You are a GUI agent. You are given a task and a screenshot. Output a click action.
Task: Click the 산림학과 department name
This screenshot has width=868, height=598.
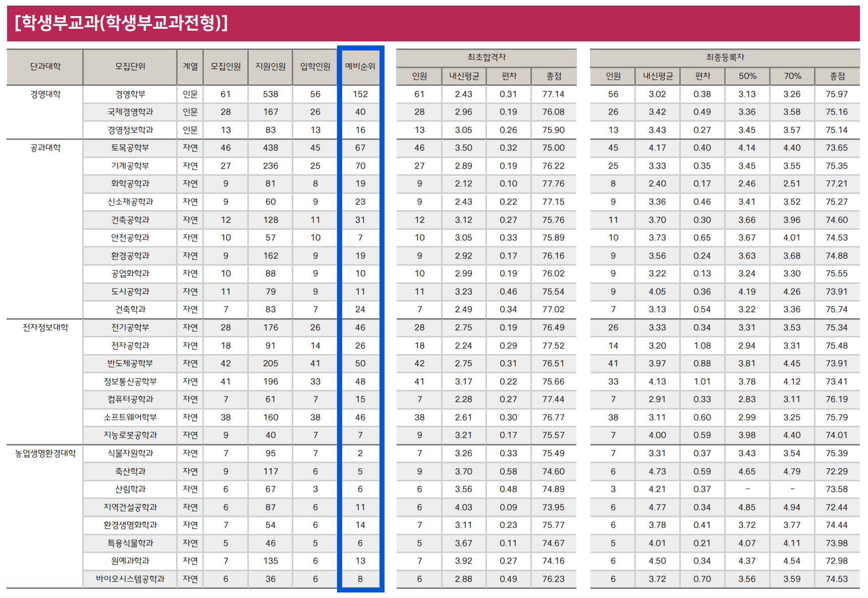pos(130,489)
